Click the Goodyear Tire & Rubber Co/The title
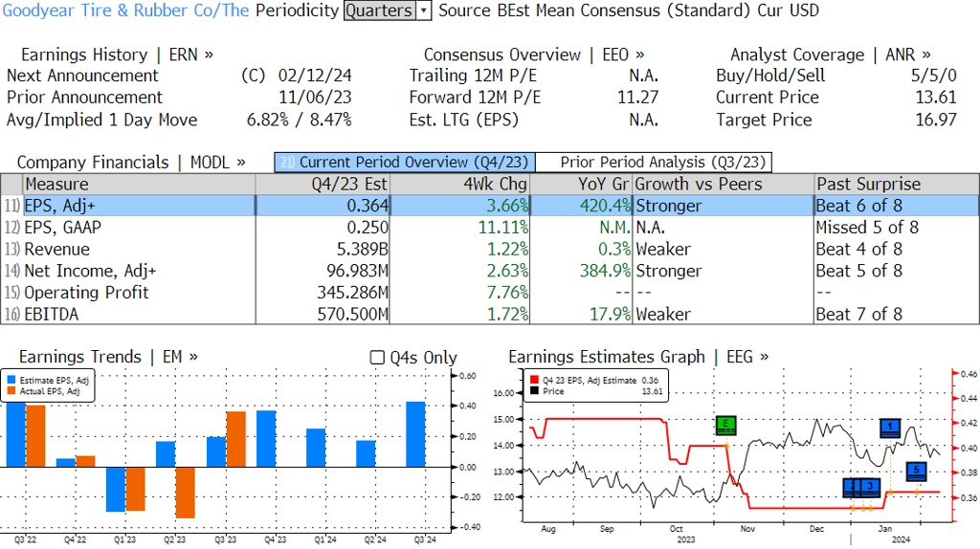The image size is (980, 549). (125, 11)
